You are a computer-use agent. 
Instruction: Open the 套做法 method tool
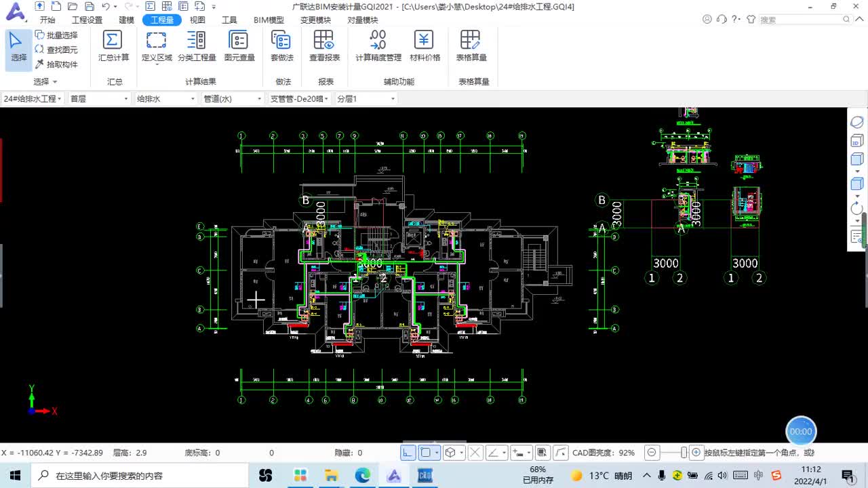[x=281, y=47]
